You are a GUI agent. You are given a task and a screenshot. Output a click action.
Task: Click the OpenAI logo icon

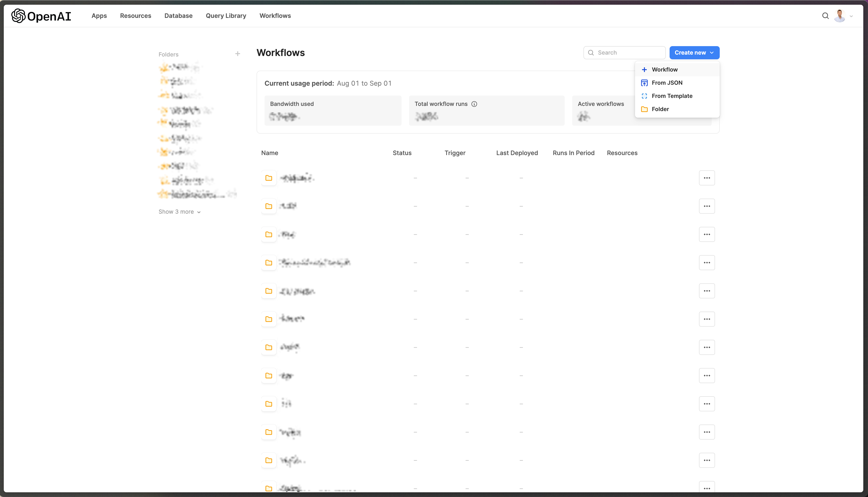18,16
